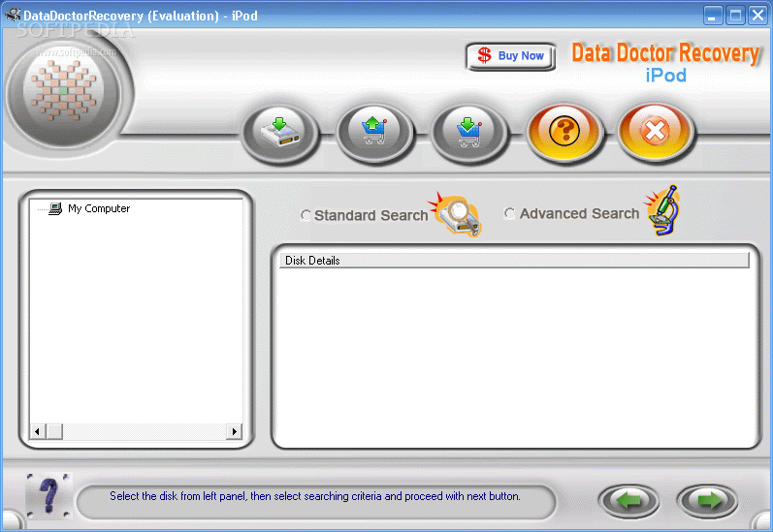
Task: Select the Standard Search radio button
Action: pos(306,215)
